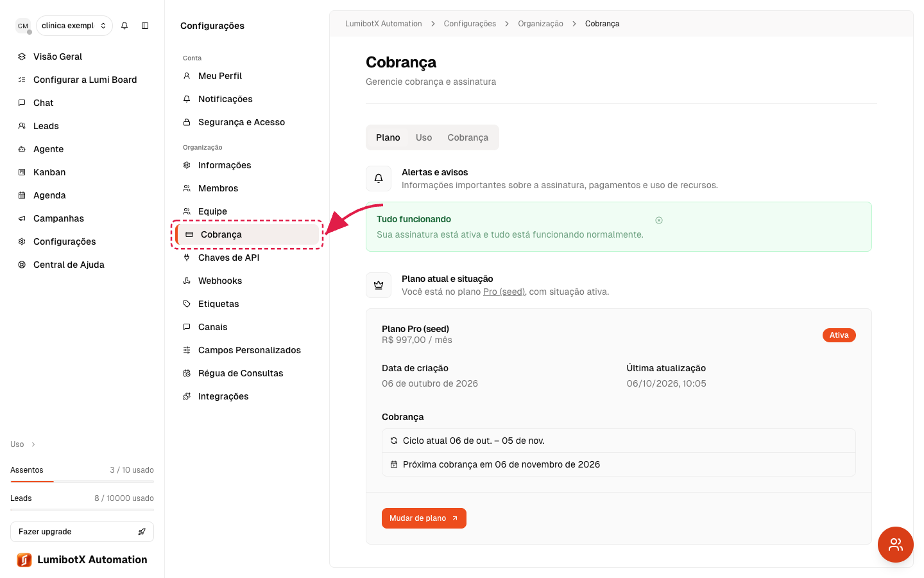Open Meu Perfil settings
The width and height of the screenshot is (924, 578).
pos(247,76)
